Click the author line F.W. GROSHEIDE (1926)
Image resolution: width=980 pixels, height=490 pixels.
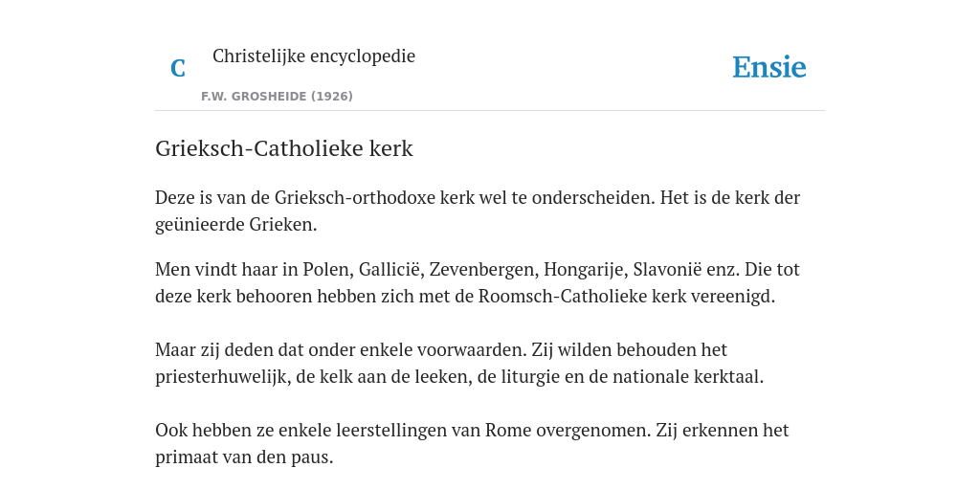tap(277, 97)
